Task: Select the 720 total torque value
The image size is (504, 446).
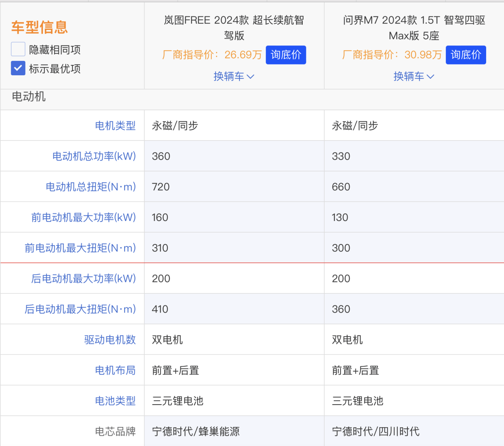Action: pos(161,187)
